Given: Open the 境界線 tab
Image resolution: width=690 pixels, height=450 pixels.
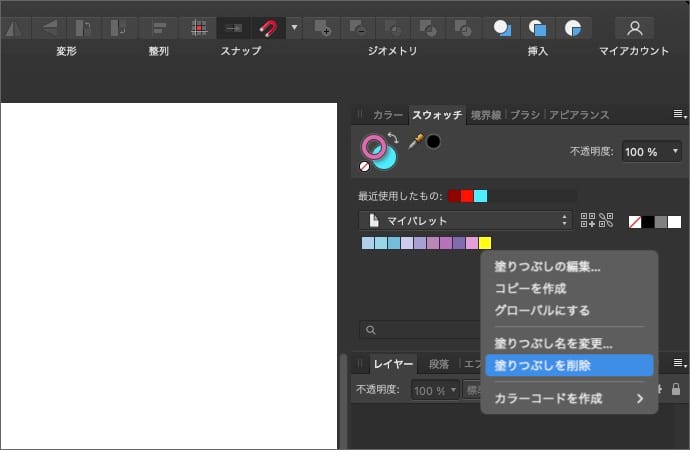Looking at the screenshot, I should point(487,115).
